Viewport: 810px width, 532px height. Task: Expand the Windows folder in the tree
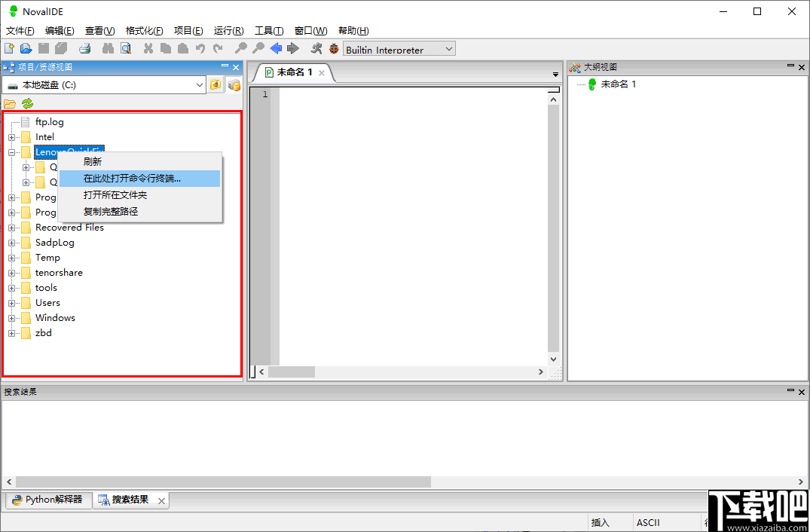(11, 317)
